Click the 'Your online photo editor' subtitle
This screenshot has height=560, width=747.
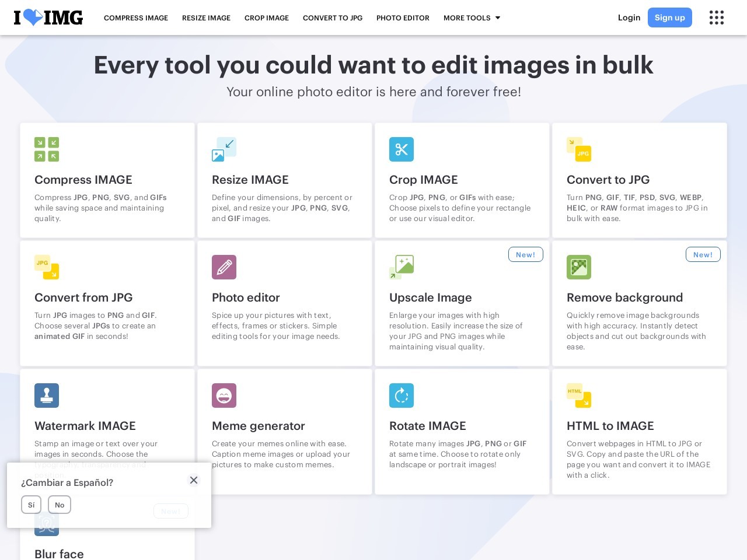click(x=373, y=92)
